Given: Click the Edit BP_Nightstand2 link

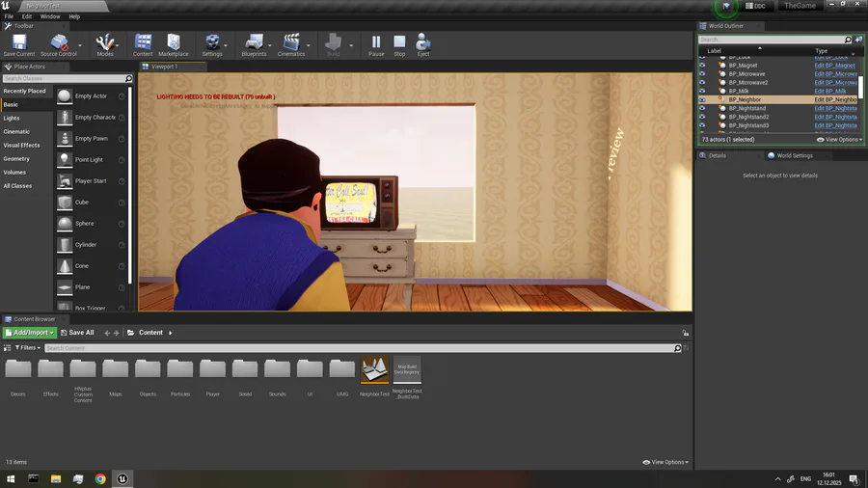Looking at the screenshot, I should 835,117.
